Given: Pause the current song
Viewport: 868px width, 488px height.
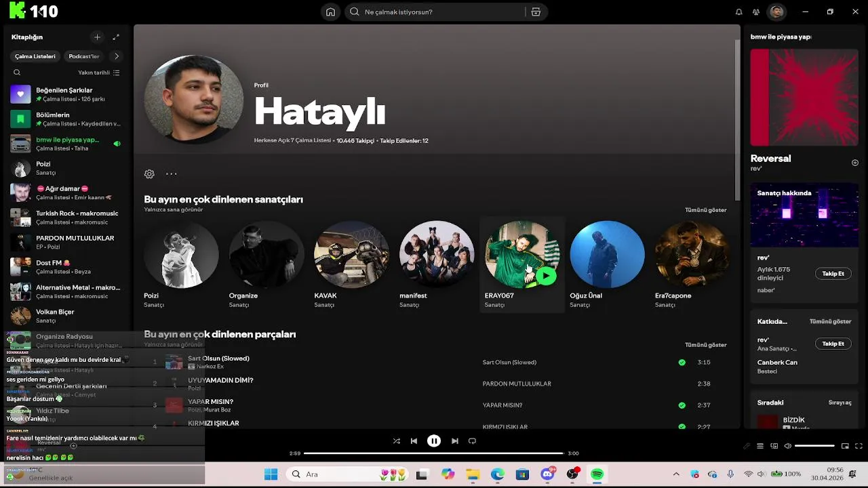Looking at the screenshot, I should coord(434,441).
